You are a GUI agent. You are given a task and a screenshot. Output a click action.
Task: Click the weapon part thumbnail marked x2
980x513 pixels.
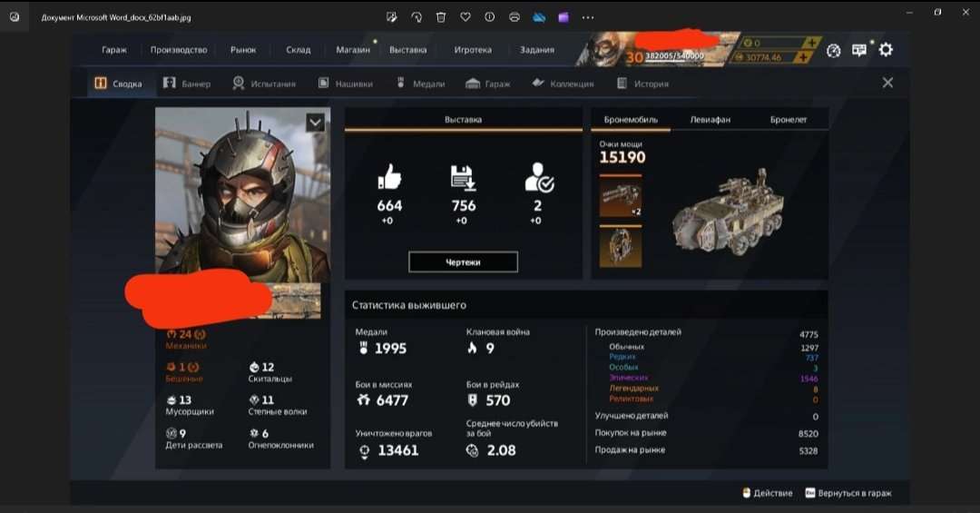coord(620,197)
